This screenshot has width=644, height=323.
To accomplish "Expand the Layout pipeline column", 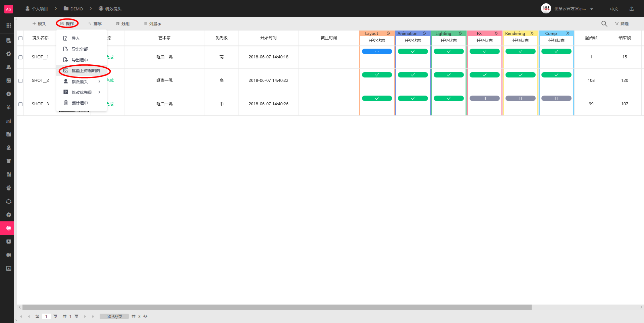I will click(x=388, y=34).
